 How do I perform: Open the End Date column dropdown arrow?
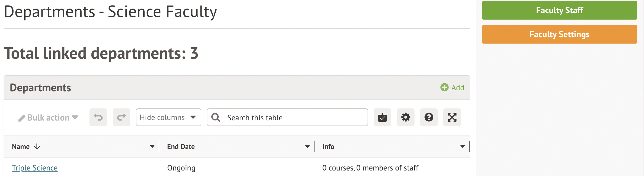307,147
